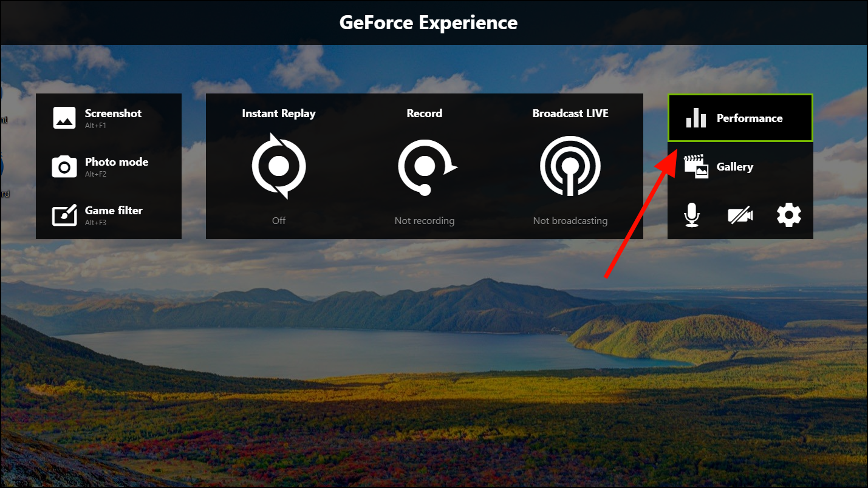Click the Instant Replay heading
The width and height of the screenshot is (868, 488).
(x=279, y=114)
